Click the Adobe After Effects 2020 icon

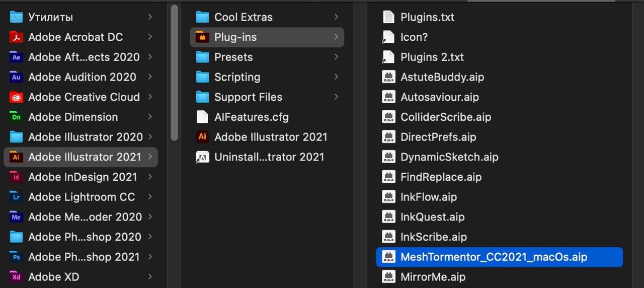click(x=17, y=57)
